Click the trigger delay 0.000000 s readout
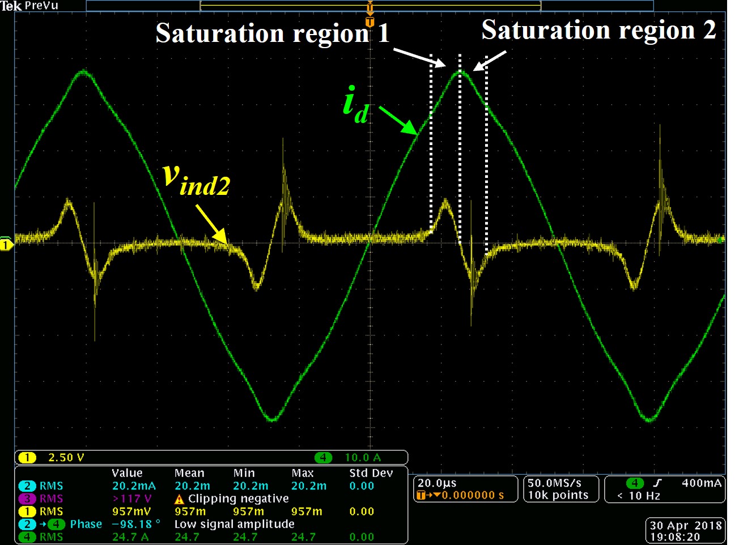The width and height of the screenshot is (756, 545). tap(473, 495)
